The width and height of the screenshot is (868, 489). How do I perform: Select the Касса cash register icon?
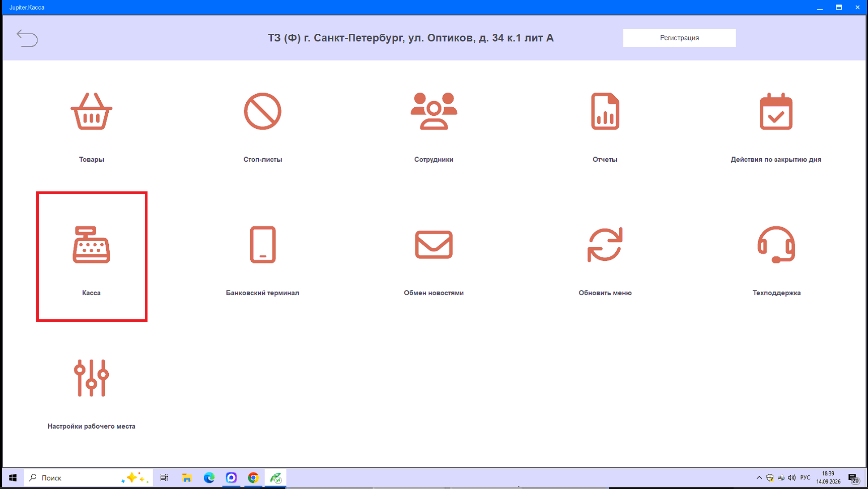91,245
